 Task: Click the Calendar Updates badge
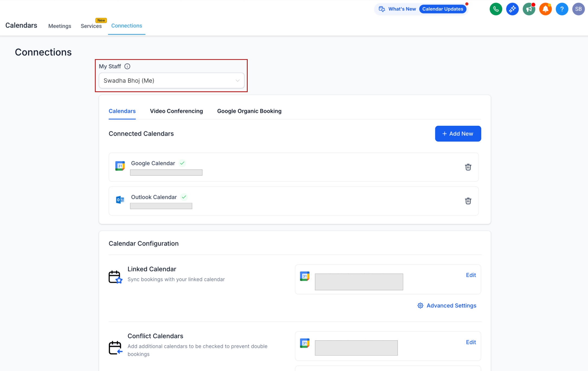[x=442, y=9]
